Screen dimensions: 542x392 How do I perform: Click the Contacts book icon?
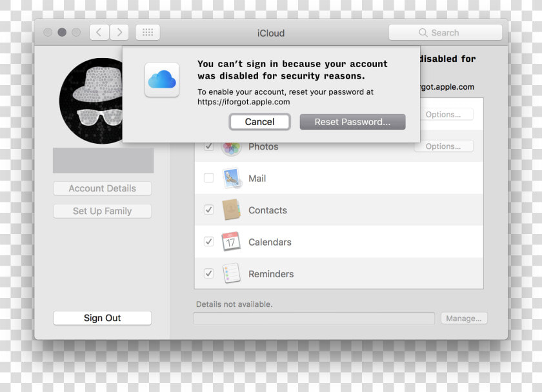(x=231, y=210)
